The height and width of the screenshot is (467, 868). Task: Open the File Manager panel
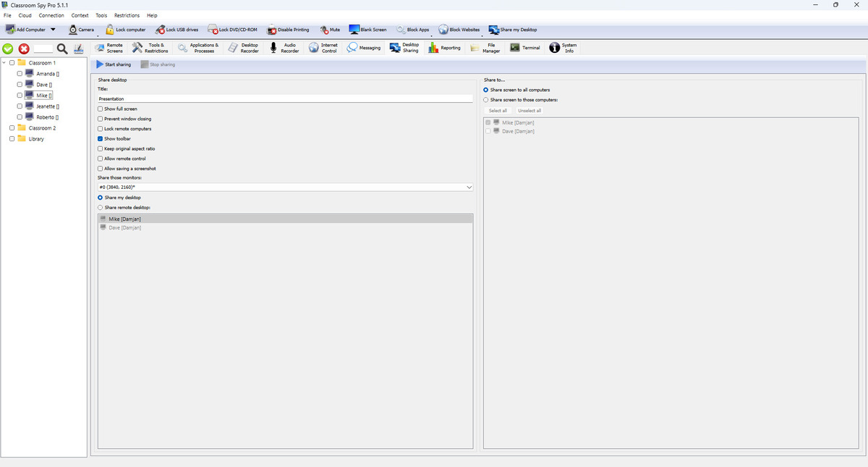pyautogui.click(x=475, y=48)
